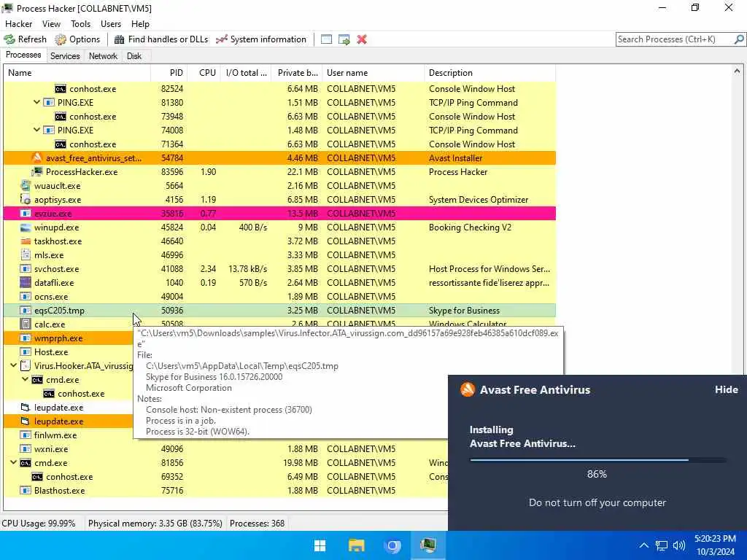Click the taskhost.exe process icon
747x560 pixels.
(x=26, y=241)
